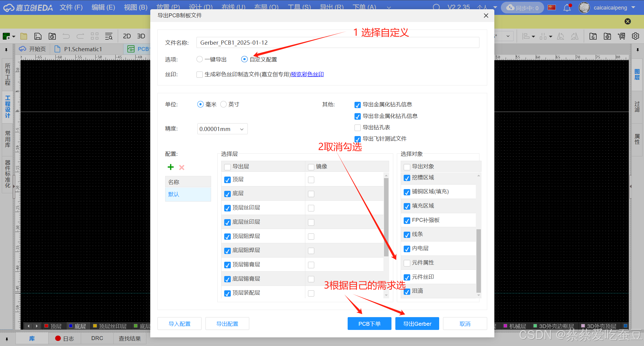
Task: Select the 一键导出 radio option
Action: (200, 59)
